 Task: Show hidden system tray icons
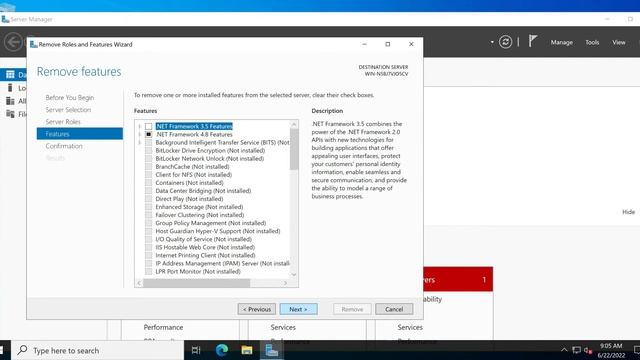564,350
